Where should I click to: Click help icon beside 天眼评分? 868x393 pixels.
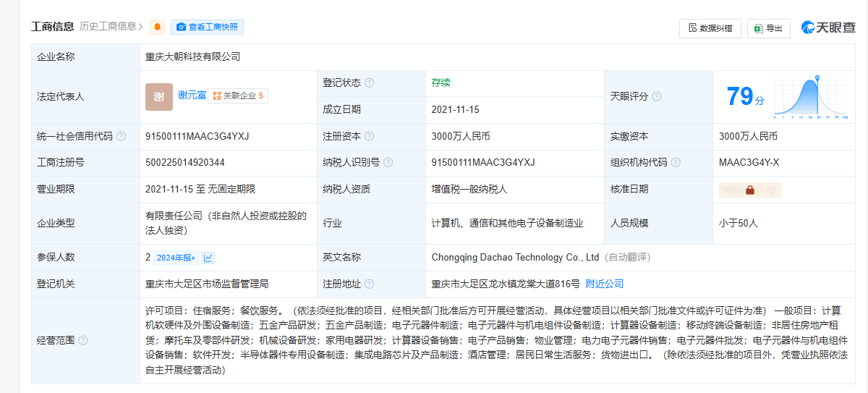(x=657, y=96)
